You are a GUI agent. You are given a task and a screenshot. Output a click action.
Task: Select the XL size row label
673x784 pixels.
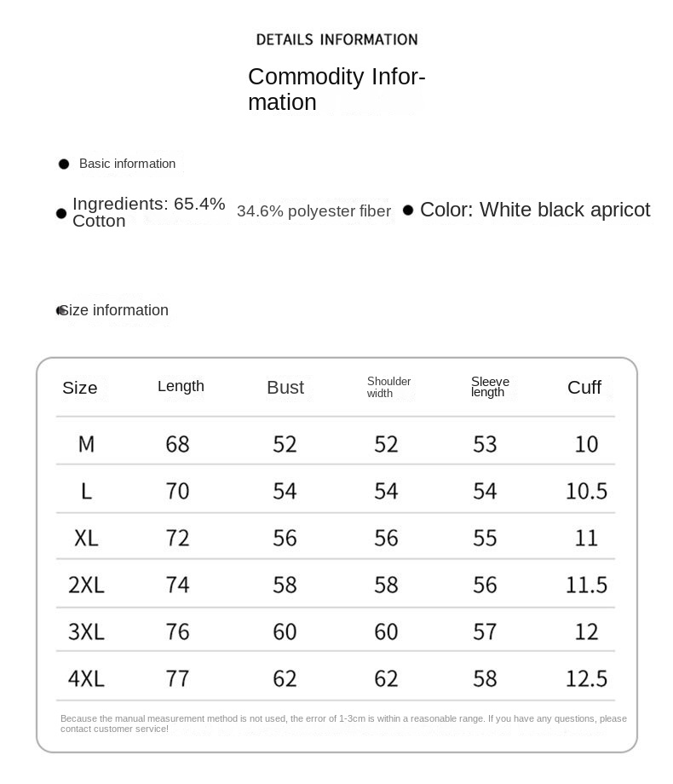click(86, 538)
